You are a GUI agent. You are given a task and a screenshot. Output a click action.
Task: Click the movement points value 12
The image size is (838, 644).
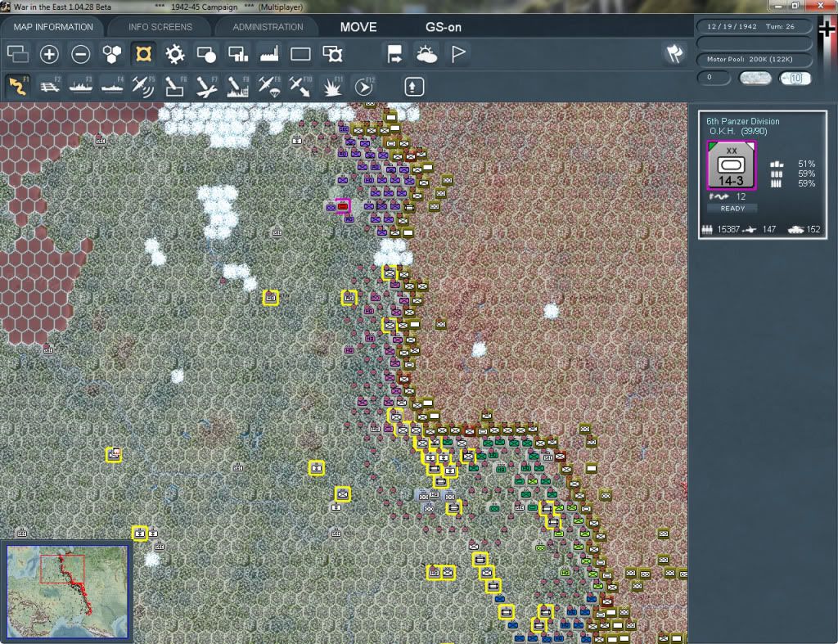(741, 196)
